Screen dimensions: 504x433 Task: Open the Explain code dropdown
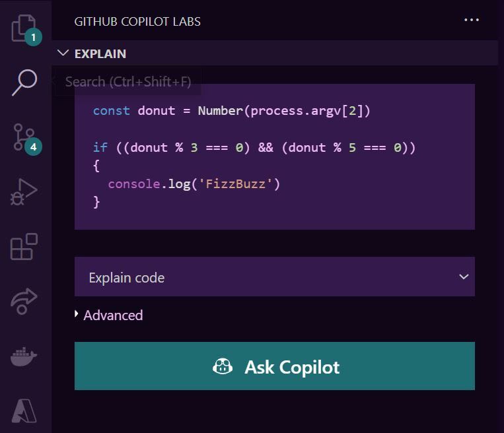(x=275, y=277)
